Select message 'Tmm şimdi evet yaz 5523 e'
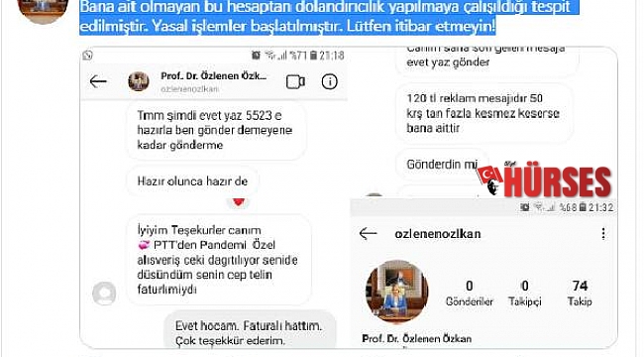 [x=216, y=130]
